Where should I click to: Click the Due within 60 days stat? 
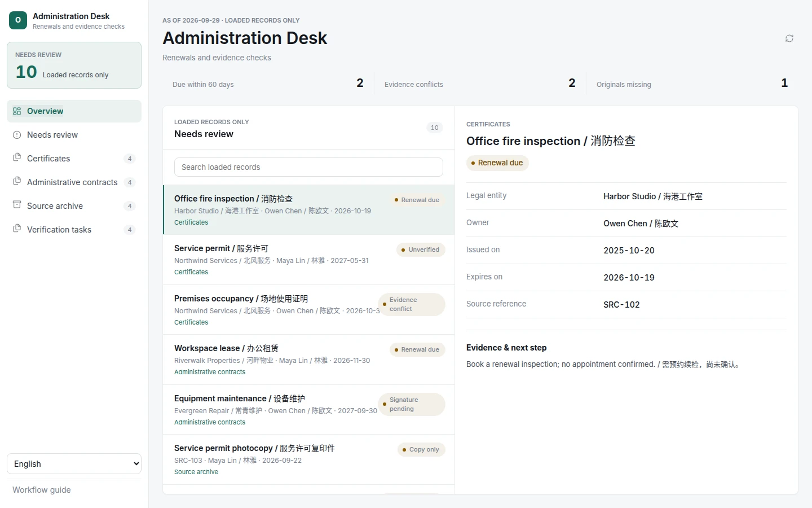point(268,84)
